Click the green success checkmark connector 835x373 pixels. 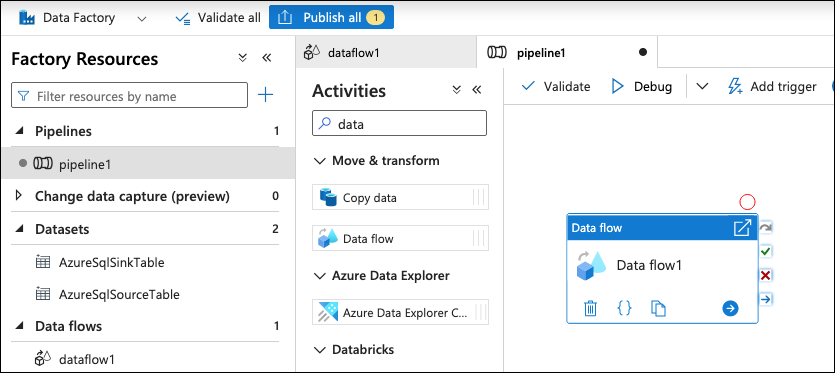pos(766,251)
